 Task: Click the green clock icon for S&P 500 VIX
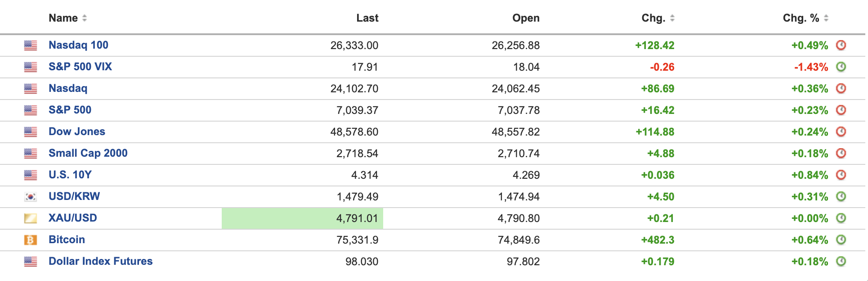841,67
